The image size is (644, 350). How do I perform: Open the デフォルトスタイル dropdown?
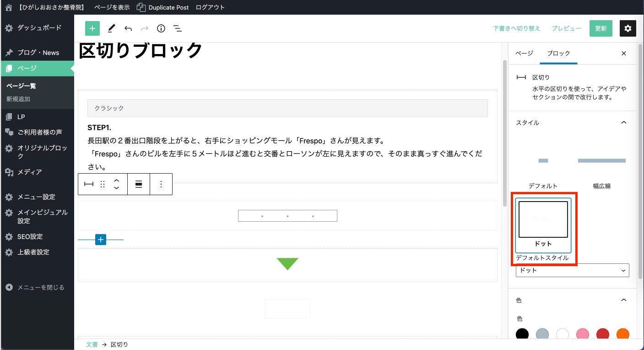(572, 270)
